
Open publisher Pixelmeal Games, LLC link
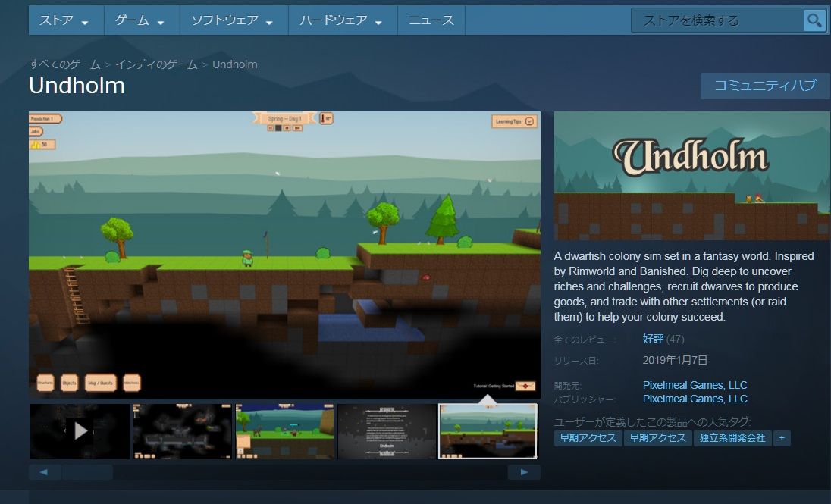pyautogui.click(x=695, y=399)
